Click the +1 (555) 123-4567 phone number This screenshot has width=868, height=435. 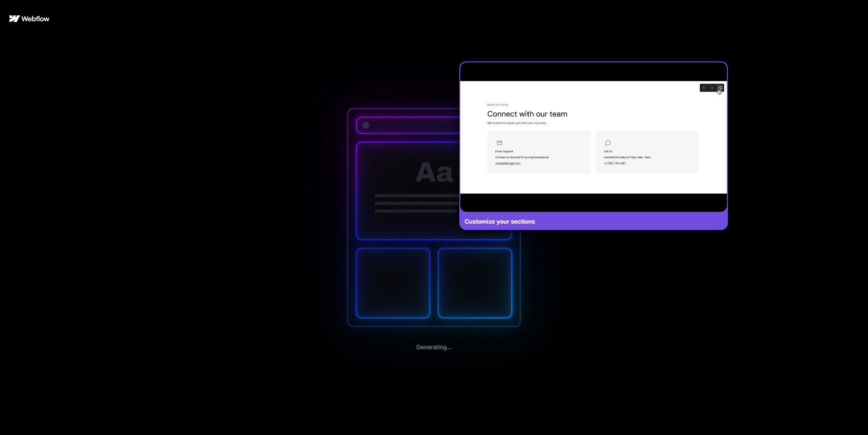pos(615,164)
